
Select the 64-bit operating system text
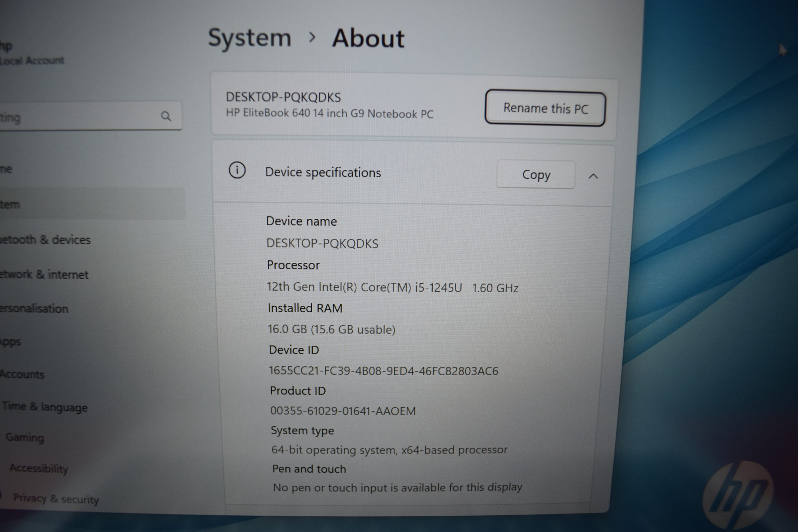pos(389,450)
